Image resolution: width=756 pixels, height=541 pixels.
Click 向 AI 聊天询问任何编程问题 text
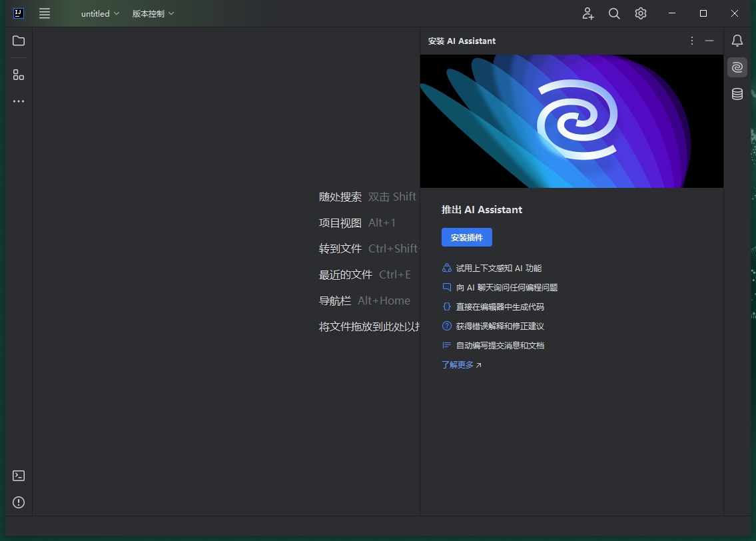pyautogui.click(x=507, y=287)
